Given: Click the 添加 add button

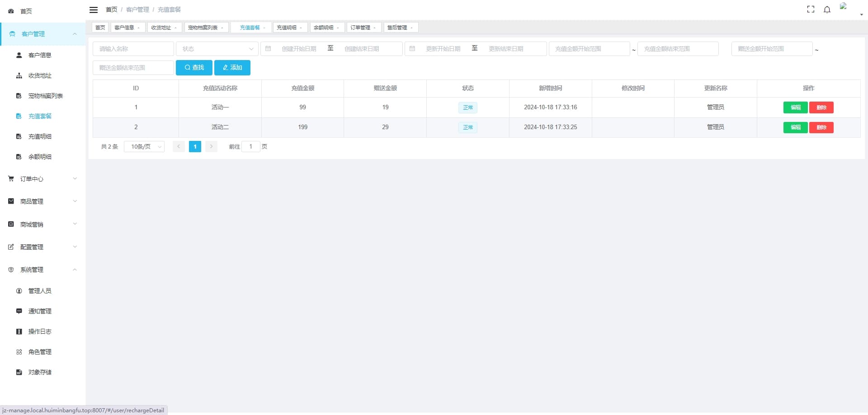Looking at the screenshot, I should pyautogui.click(x=232, y=68).
